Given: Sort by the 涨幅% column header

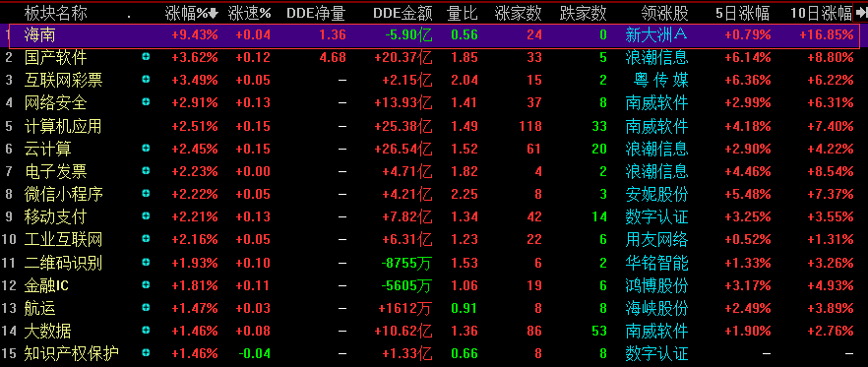Looking at the screenshot, I should click(191, 12).
